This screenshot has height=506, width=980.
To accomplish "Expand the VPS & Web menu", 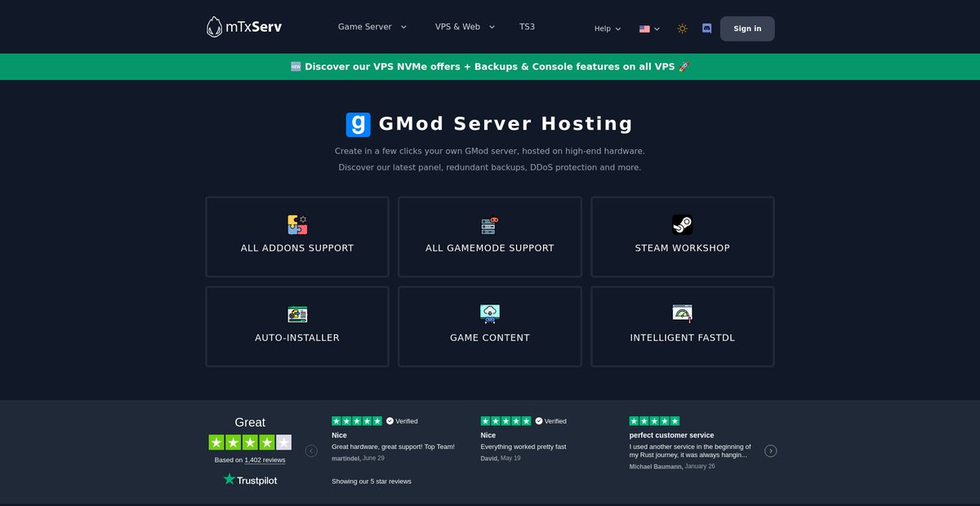I will click(x=465, y=27).
